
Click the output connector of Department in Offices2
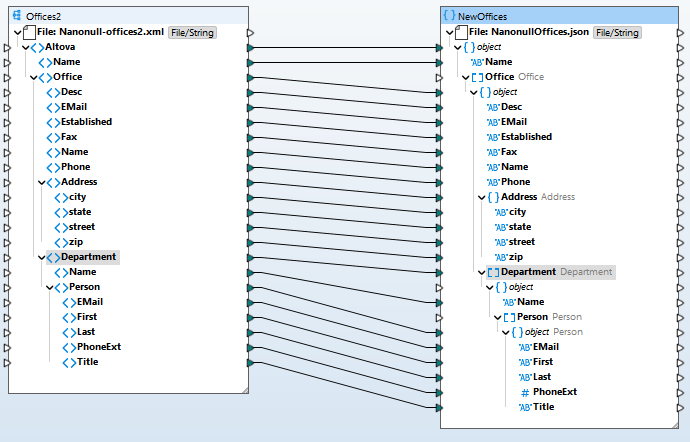(249, 257)
